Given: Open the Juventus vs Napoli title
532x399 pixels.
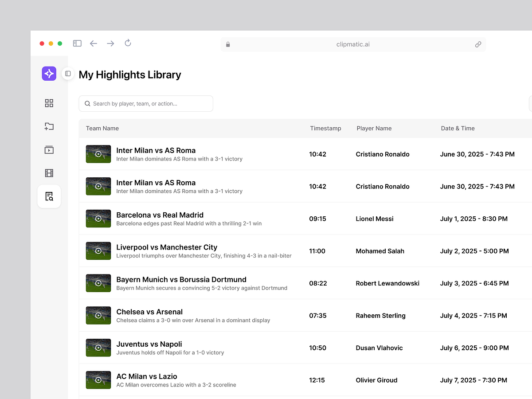Looking at the screenshot, I should click(x=149, y=344).
